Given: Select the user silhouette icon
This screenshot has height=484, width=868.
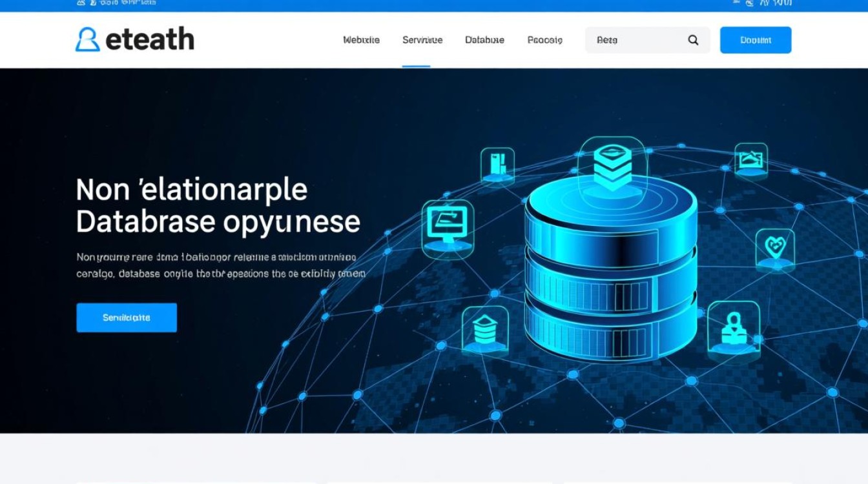Looking at the screenshot, I should coord(733,329).
